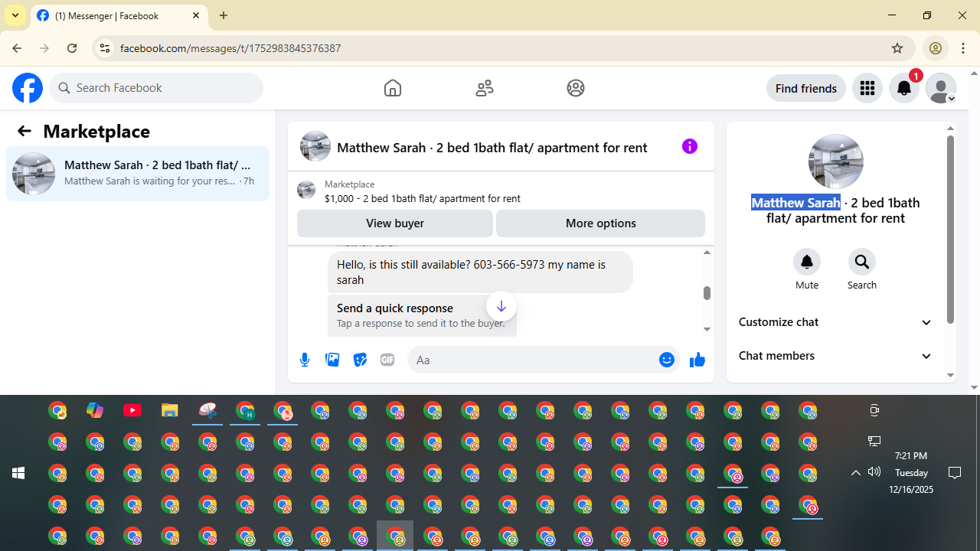980x551 pixels.
Task: Open the Facebook menu grid icon
Action: pyautogui.click(x=867, y=88)
